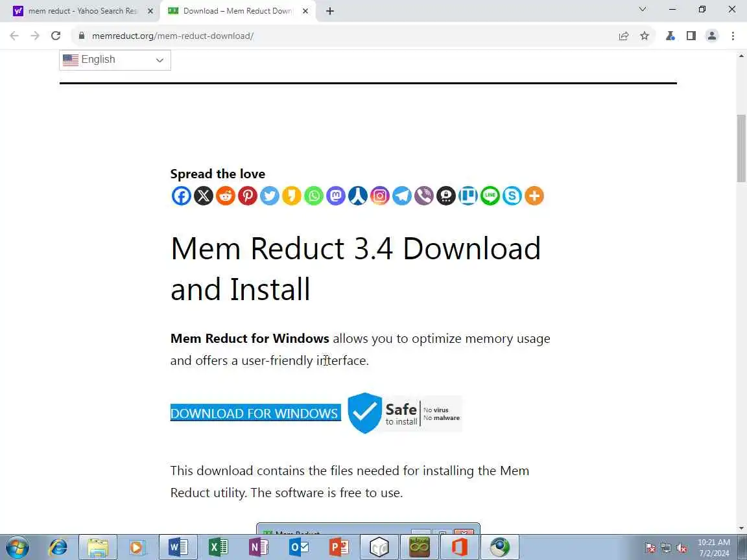Open Chrome Labs flask icon
The image size is (747, 560).
(x=670, y=36)
